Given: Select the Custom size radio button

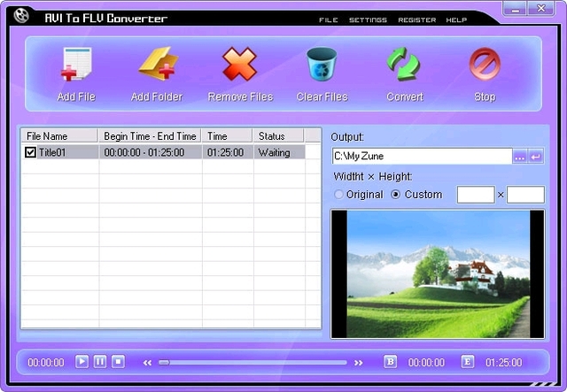Looking at the screenshot, I should tap(396, 195).
